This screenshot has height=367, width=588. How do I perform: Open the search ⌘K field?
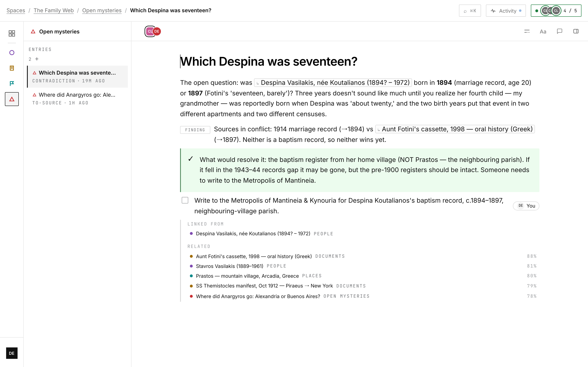tap(470, 11)
